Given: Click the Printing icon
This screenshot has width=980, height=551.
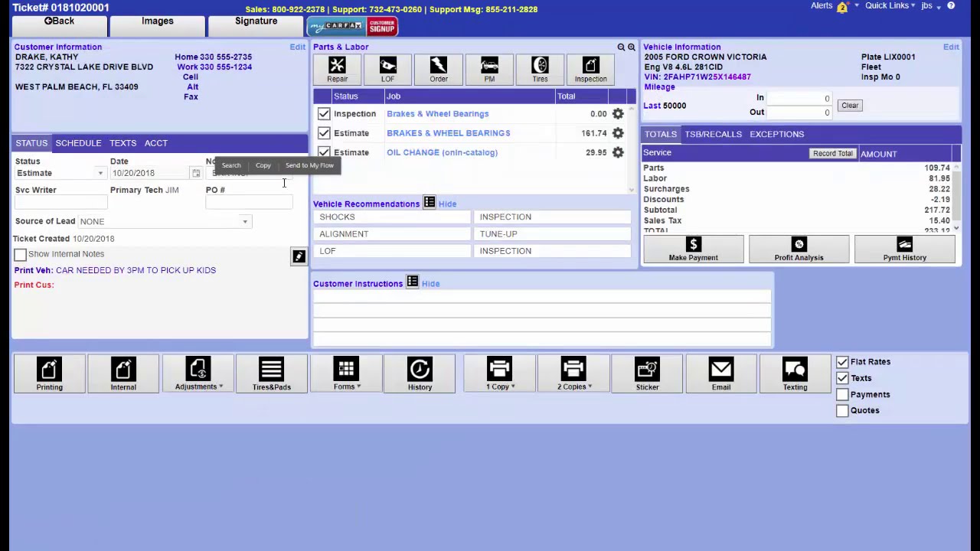Looking at the screenshot, I should click(49, 374).
